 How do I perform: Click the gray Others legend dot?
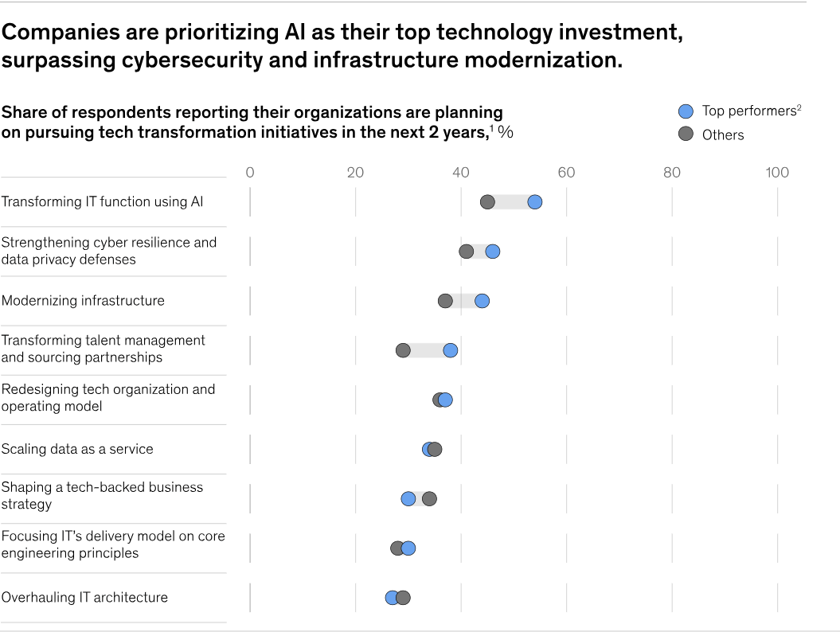click(x=686, y=135)
